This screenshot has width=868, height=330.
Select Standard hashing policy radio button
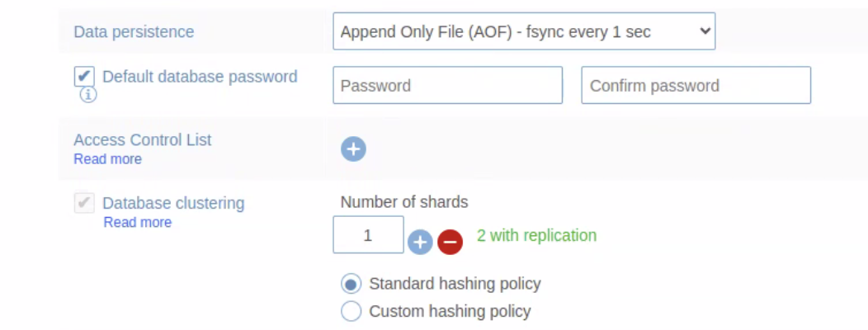[x=351, y=285]
